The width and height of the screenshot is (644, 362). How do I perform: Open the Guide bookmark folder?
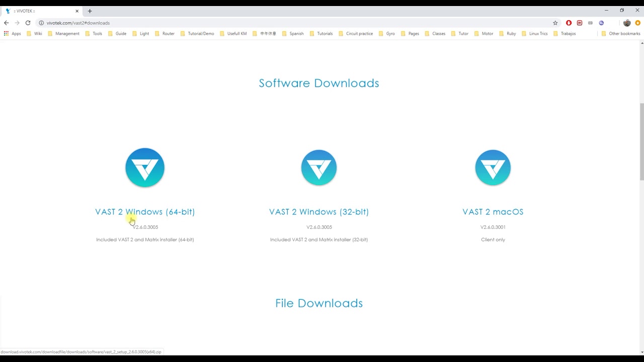[117, 34]
